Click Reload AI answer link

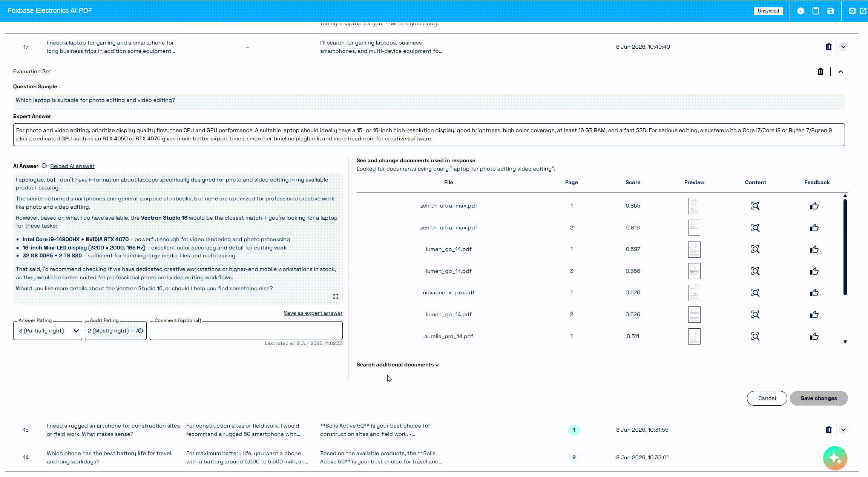pyautogui.click(x=72, y=166)
